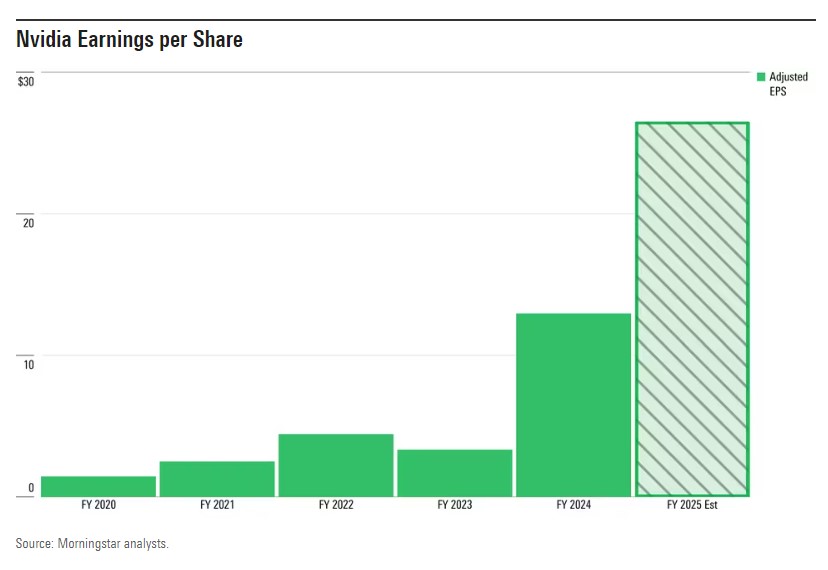Select the hatched FY 2025 Est bar
The width and height of the screenshot is (828, 570).
pos(692,309)
